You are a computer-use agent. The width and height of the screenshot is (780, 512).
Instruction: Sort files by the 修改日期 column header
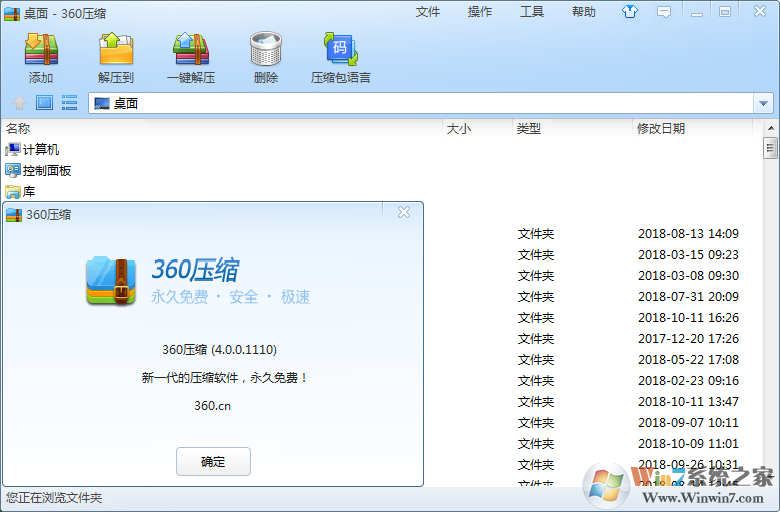pyautogui.click(x=660, y=129)
